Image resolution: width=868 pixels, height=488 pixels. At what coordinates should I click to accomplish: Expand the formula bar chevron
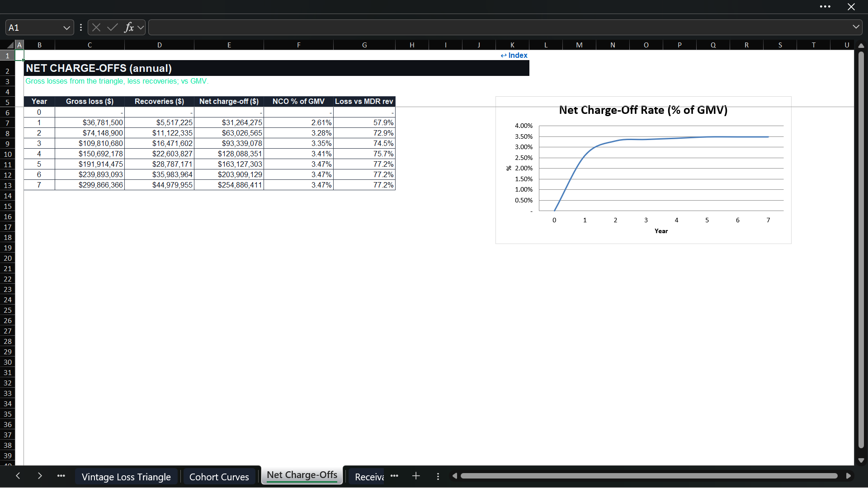856,27
